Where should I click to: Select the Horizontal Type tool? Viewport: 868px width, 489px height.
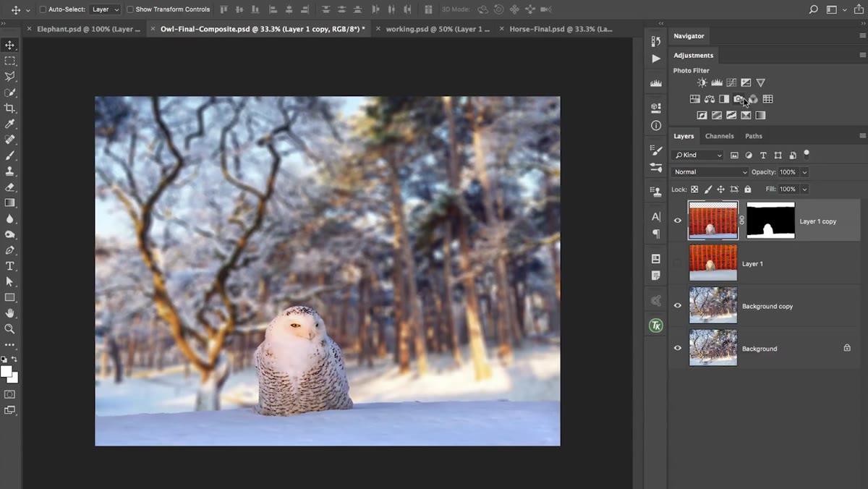click(x=10, y=266)
